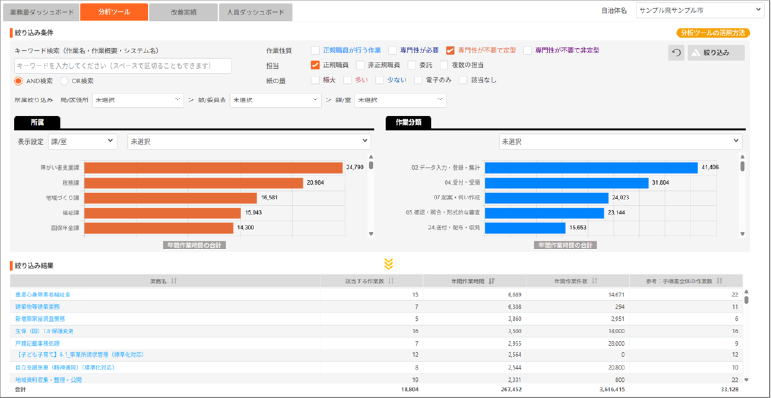Viewport: 771px width, 398px height.
Task: Check 少ない paper amount checkbox
Action: coord(380,80)
